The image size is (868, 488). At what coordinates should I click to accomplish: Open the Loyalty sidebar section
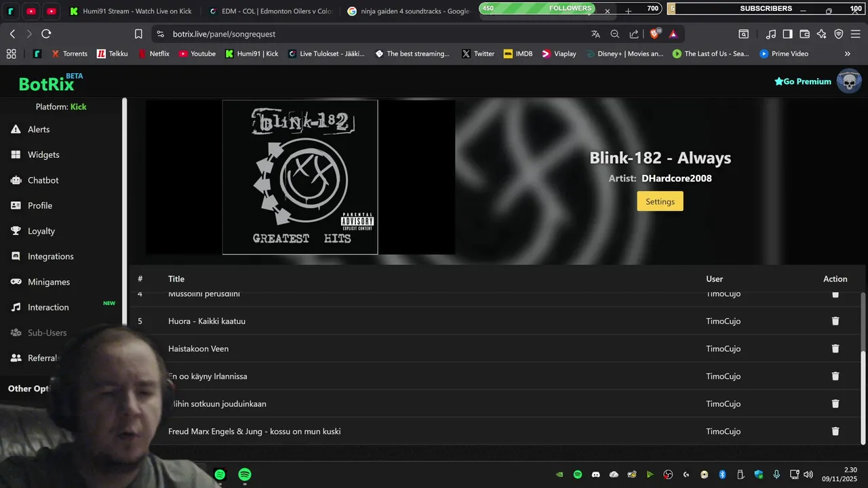click(41, 231)
